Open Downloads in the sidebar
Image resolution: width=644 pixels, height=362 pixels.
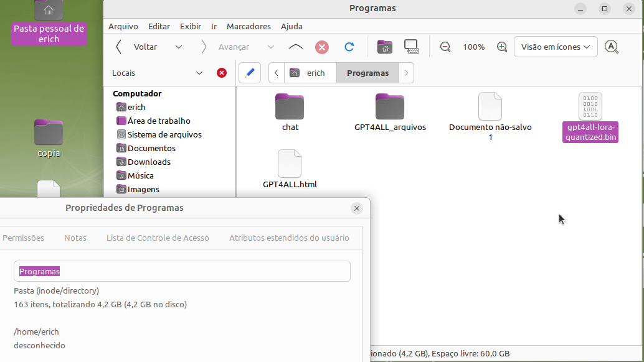[149, 162]
